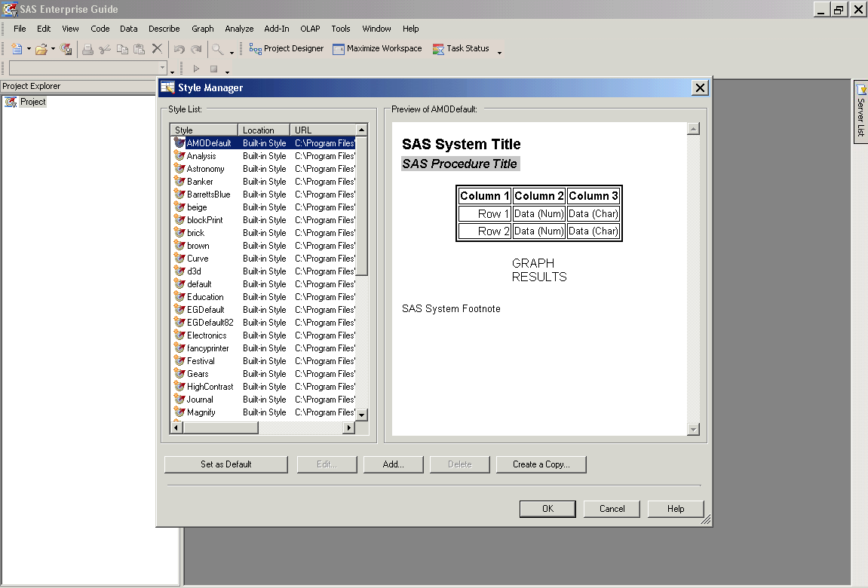This screenshot has width=868, height=588.
Task: Select the BarrettsBlue style row
Action: (x=263, y=194)
